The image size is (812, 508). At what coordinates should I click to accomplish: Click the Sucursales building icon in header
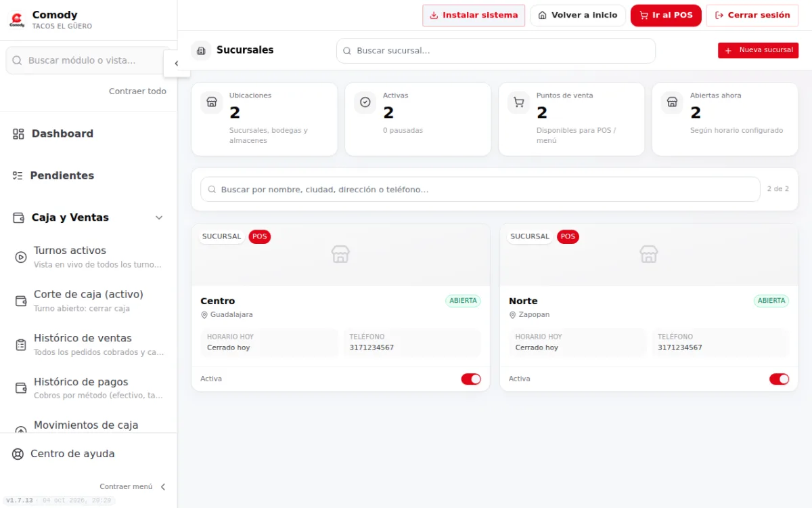coord(201,50)
